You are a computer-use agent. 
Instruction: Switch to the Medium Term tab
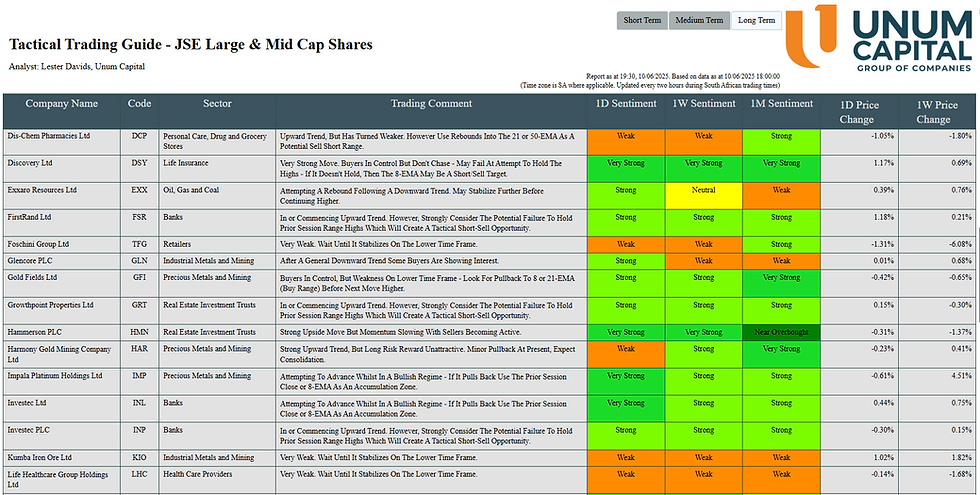point(699,20)
